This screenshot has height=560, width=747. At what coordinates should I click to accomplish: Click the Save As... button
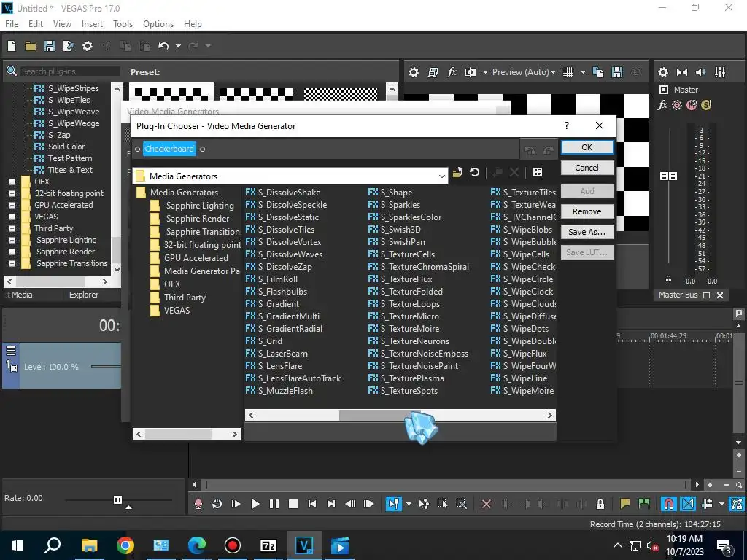point(587,232)
